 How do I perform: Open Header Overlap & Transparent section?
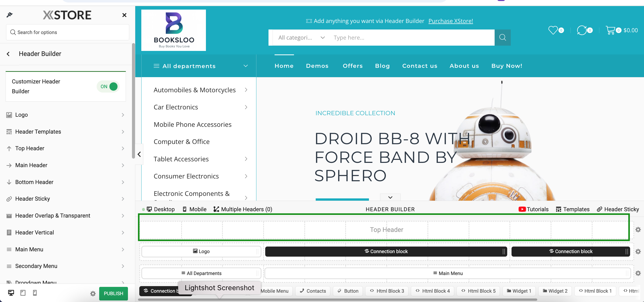click(x=66, y=216)
